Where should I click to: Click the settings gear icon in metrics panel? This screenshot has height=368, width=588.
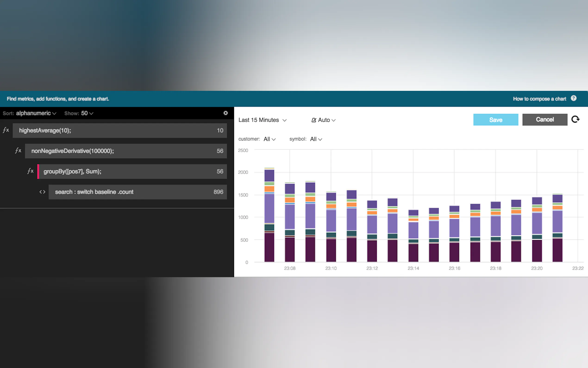225,113
